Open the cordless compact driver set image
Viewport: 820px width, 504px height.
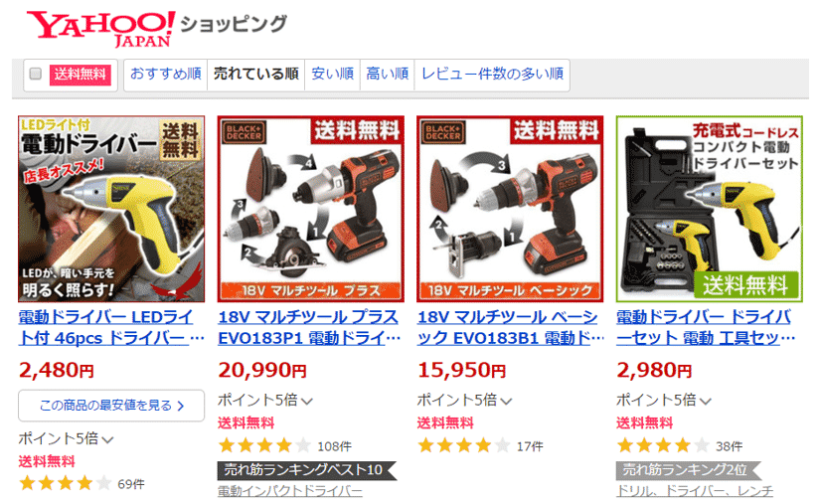tap(710, 209)
